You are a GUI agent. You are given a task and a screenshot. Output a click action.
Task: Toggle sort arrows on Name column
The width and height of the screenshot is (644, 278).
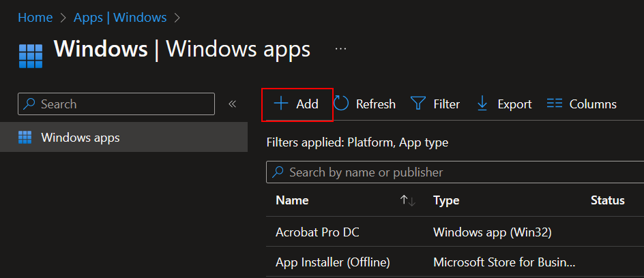tap(407, 200)
